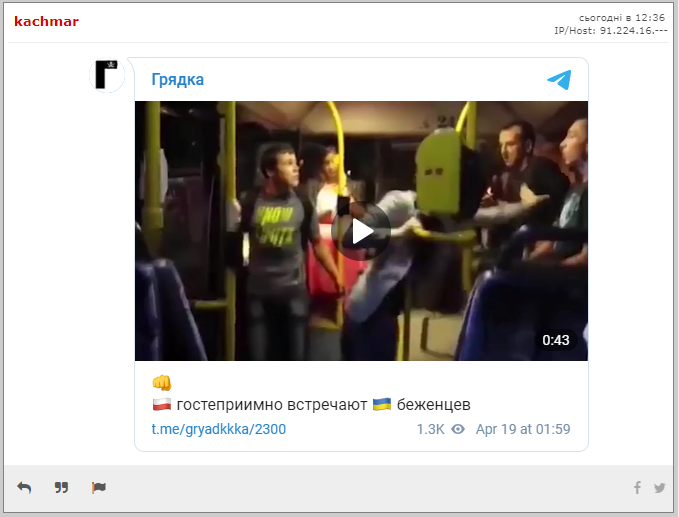Image resolution: width=679 pixels, height=517 pixels.
Task: Open the Грядка channel title link
Action: click(178, 80)
